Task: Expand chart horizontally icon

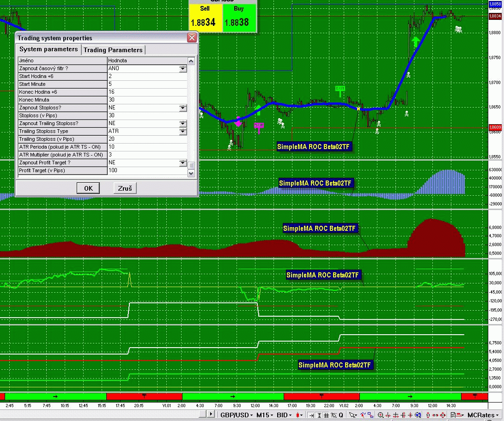Action: coord(396,415)
